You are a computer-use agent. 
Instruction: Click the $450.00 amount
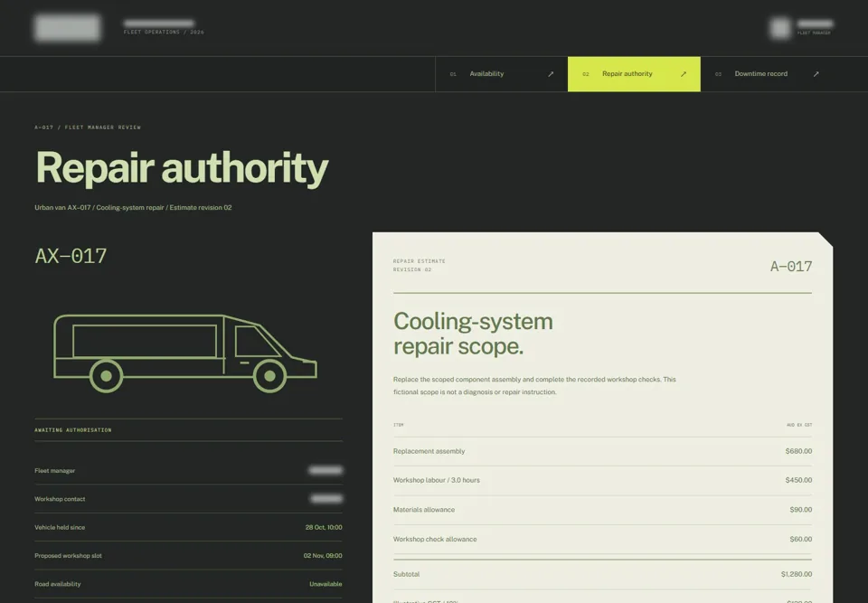(x=798, y=480)
